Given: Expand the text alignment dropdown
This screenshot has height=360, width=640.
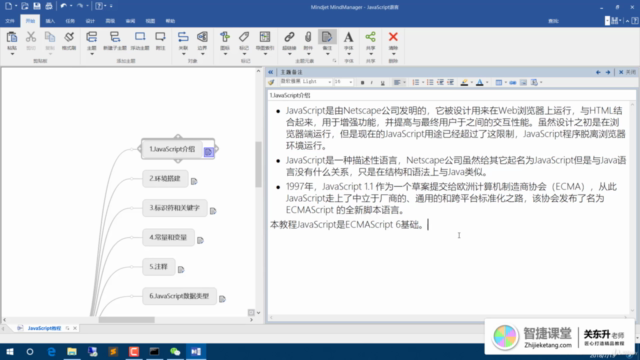Looking at the screenshot, I should (x=404, y=82).
